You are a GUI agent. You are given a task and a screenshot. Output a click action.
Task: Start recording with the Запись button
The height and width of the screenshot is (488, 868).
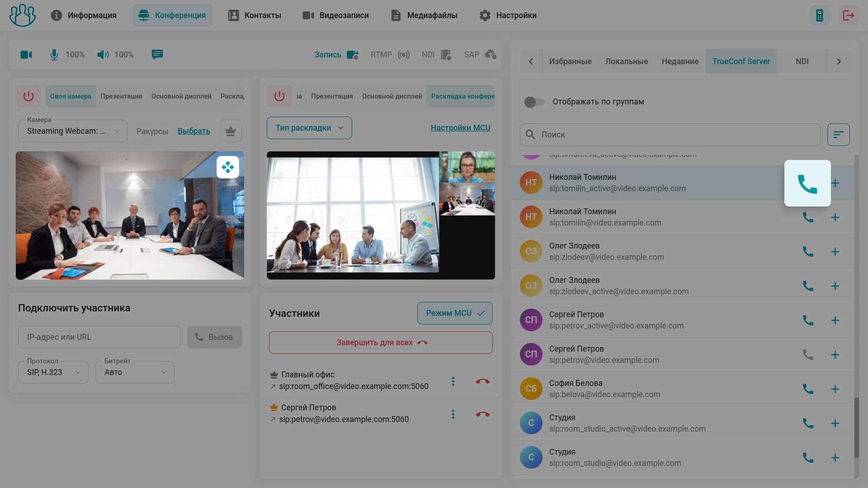point(336,55)
